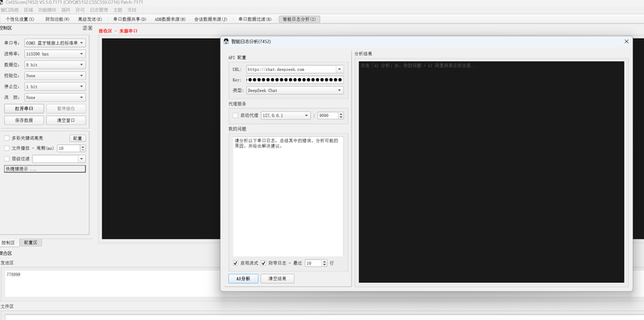Open the 日志管理 menu
Screen dimensions: 644x320
click(98, 10)
